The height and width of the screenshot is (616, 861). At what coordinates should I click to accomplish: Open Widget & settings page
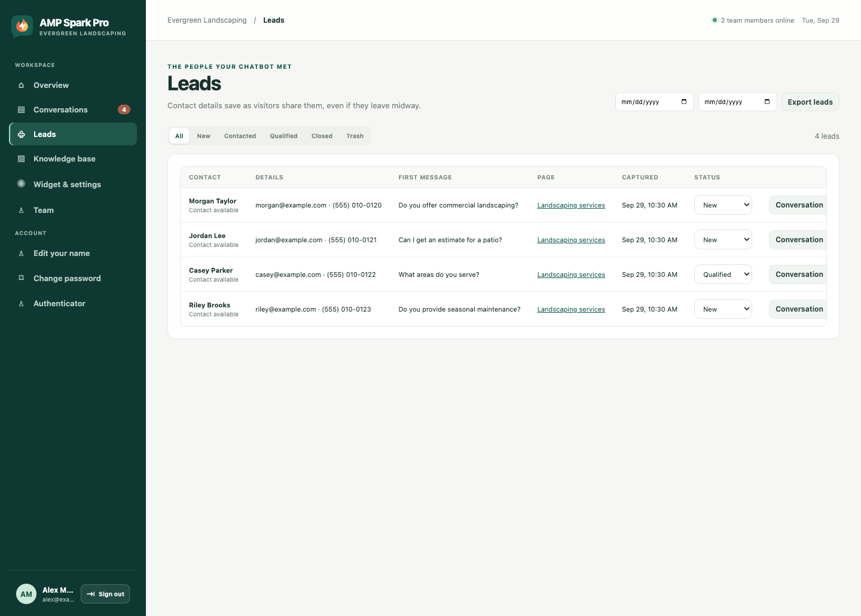click(73, 184)
